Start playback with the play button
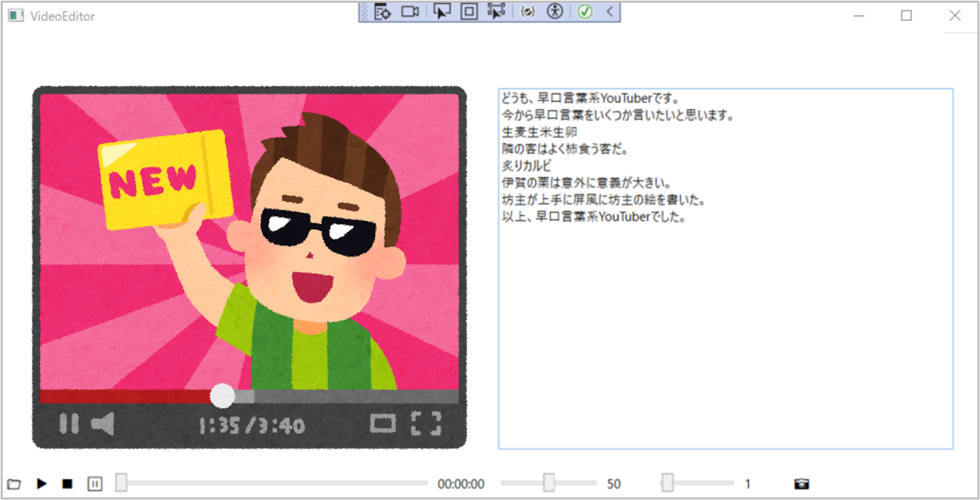This screenshot has width=980, height=500. pyautogui.click(x=42, y=484)
